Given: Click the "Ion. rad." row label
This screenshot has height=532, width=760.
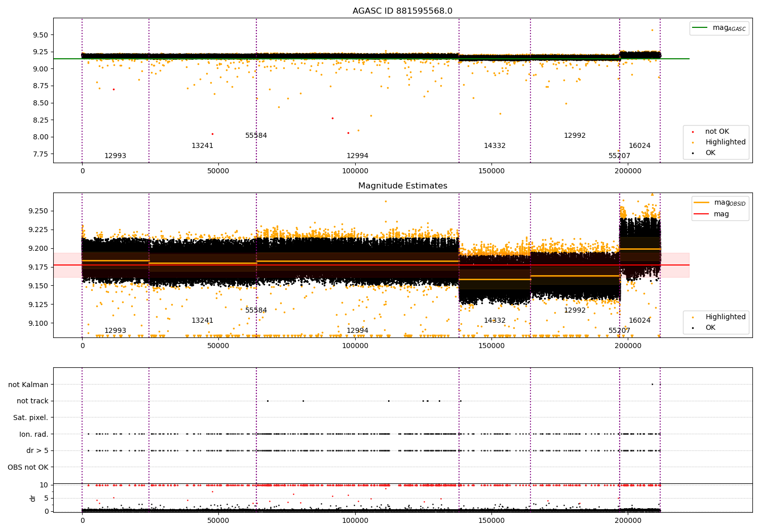Looking at the screenshot, I should coord(34,434).
